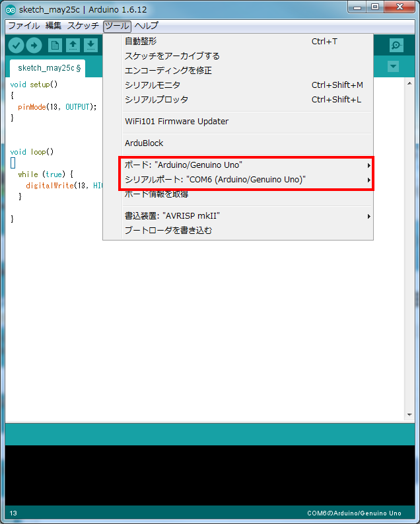The height and width of the screenshot is (524, 420).
Task: Create a new sketch with New icon
Action: coord(55,45)
